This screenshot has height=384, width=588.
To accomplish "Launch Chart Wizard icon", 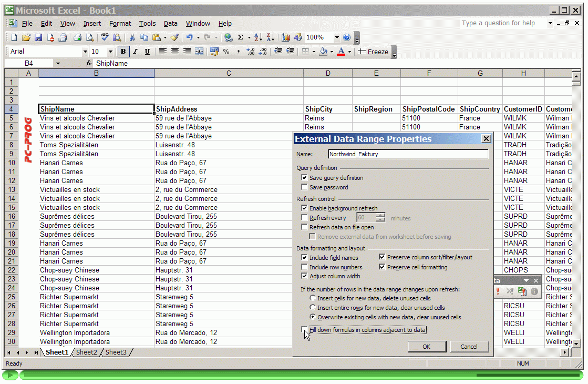I will point(286,37).
